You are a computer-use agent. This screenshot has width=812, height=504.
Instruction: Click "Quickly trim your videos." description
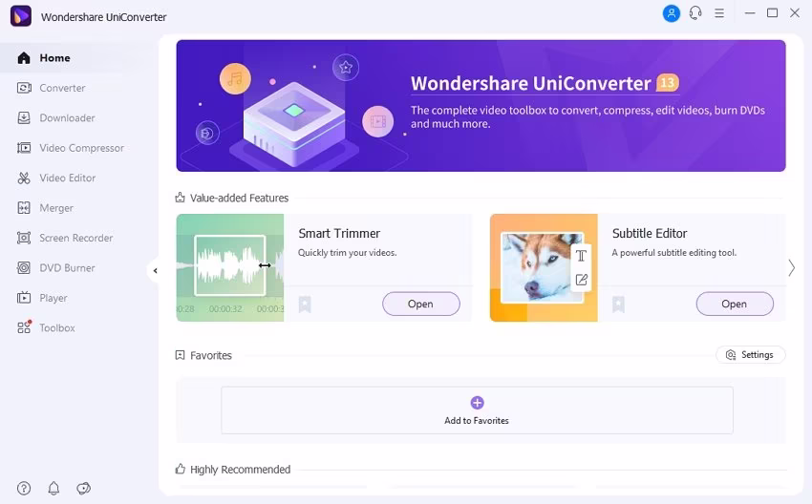pos(347,253)
